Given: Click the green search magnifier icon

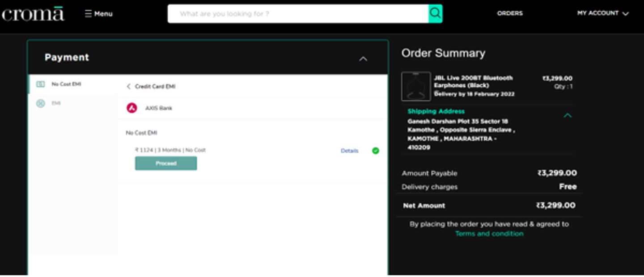Looking at the screenshot, I should coord(435,14).
